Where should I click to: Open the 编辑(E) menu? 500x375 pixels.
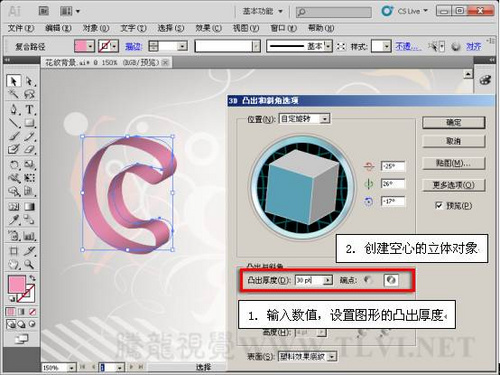coord(58,28)
